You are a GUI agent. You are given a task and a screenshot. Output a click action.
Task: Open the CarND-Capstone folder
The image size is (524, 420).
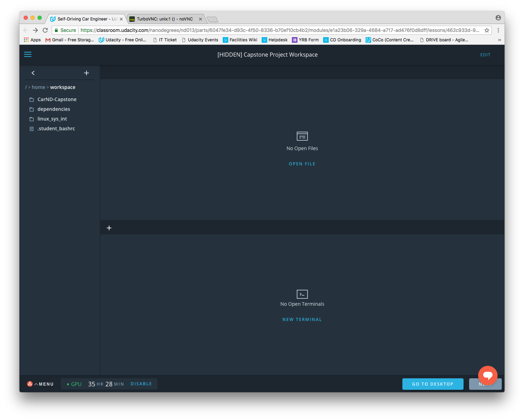pos(57,99)
